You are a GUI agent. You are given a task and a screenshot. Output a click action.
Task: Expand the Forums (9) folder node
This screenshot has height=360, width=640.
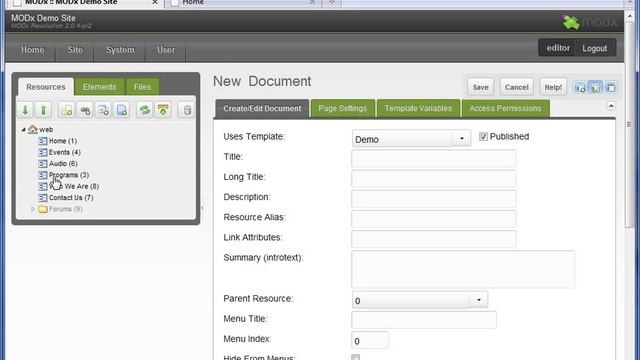33,209
